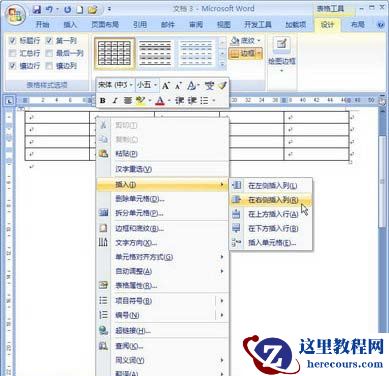Click the Format Painter brush icon

click(222, 86)
